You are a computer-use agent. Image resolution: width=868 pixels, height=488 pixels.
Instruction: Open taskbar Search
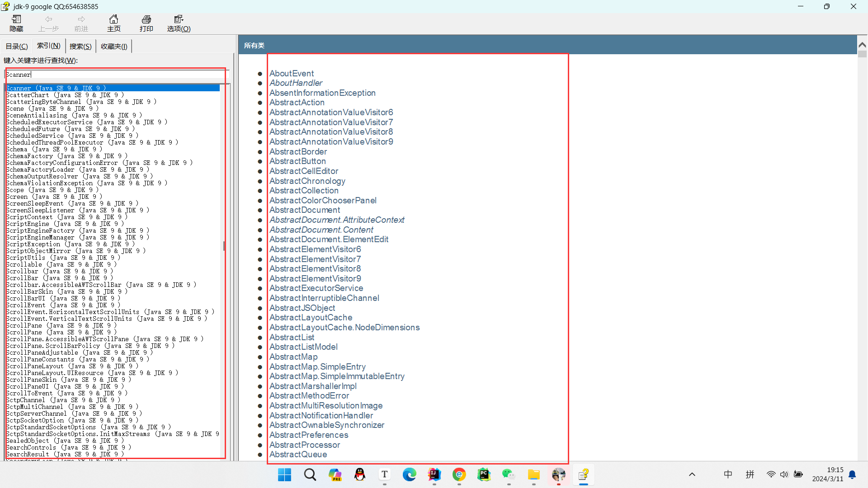[310, 474]
